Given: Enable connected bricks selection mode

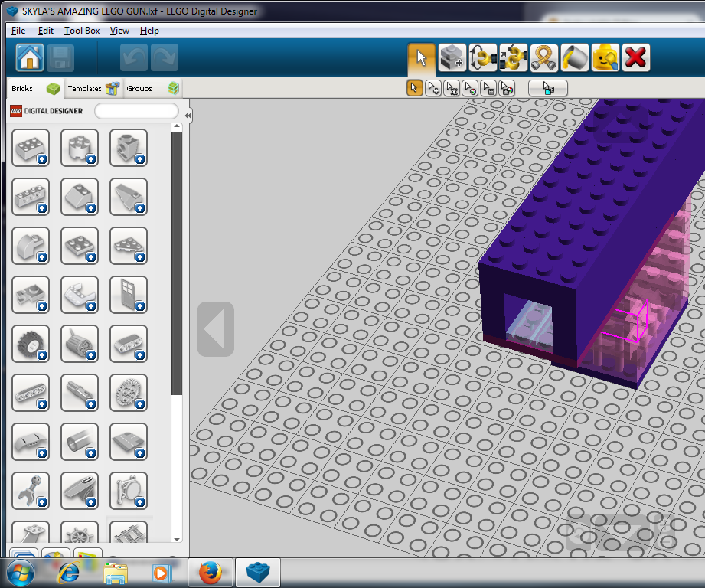Looking at the screenshot, I should click(452, 88).
